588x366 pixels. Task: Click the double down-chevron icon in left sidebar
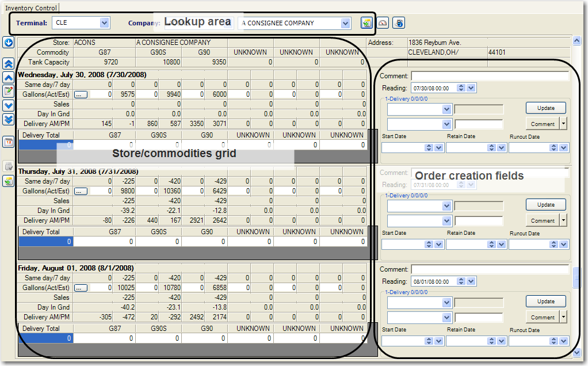pos(9,119)
